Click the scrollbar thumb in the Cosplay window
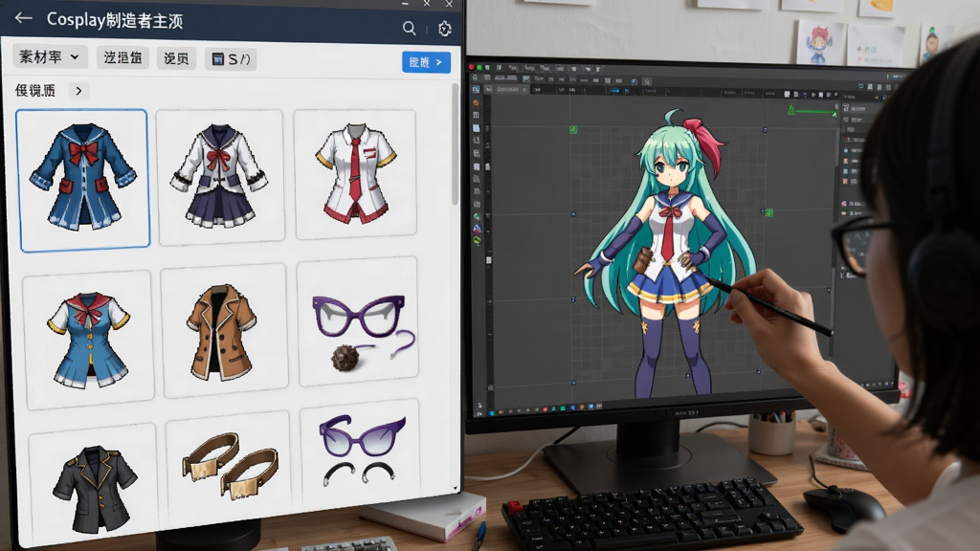The height and width of the screenshot is (551, 980). coord(455,143)
